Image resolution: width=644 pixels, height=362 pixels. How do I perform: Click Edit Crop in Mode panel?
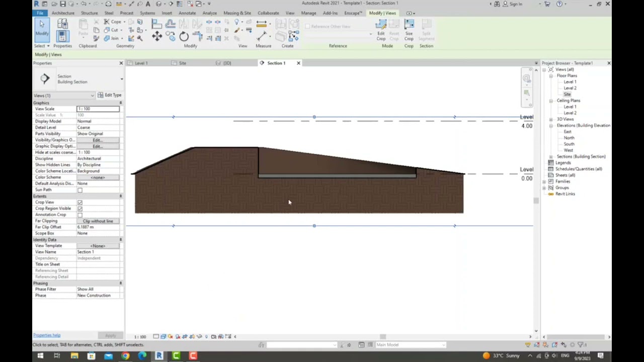click(381, 30)
